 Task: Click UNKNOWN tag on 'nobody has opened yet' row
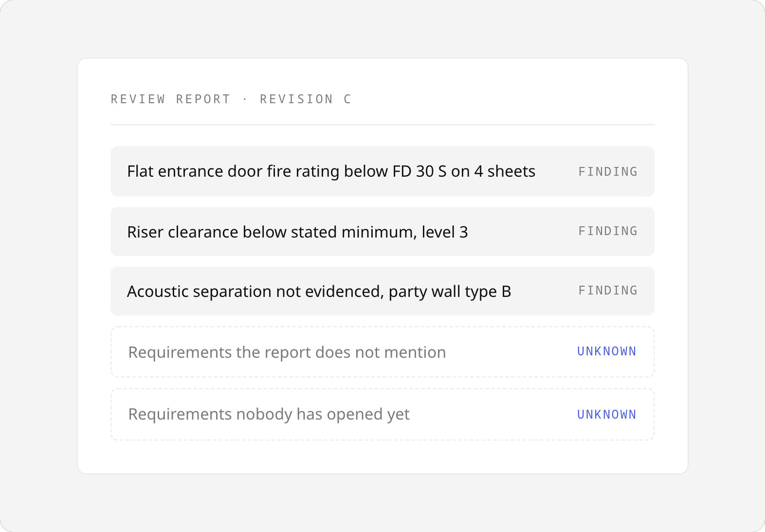607,415
